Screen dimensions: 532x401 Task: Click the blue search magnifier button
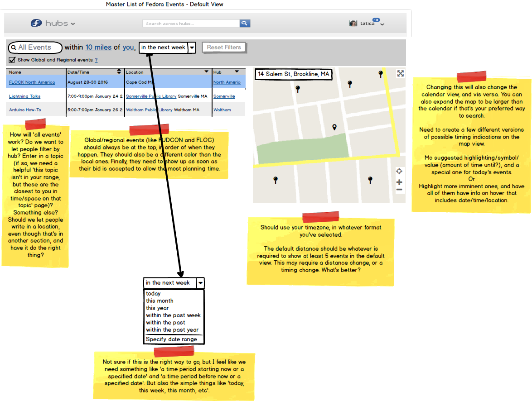[x=245, y=24]
